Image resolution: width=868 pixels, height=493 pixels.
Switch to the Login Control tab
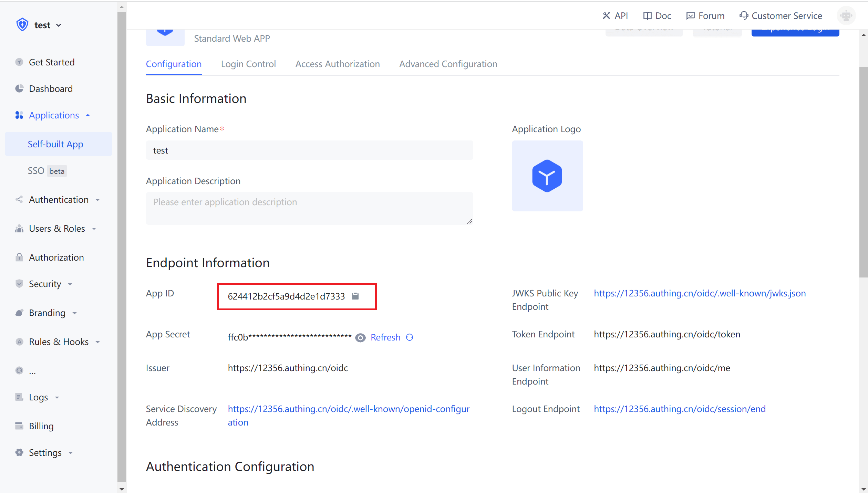click(x=248, y=64)
